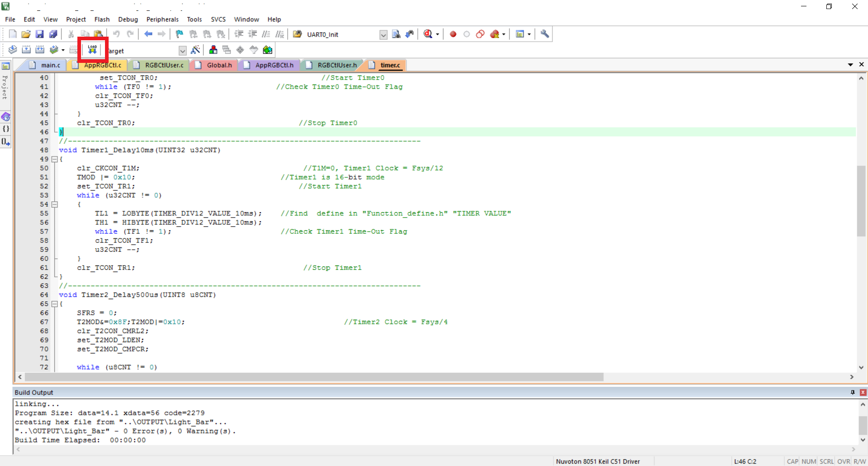The width and height of the screenshot is (868, 466).
Task: Kill all breakpoints icon
Action: tap(495, 34)
